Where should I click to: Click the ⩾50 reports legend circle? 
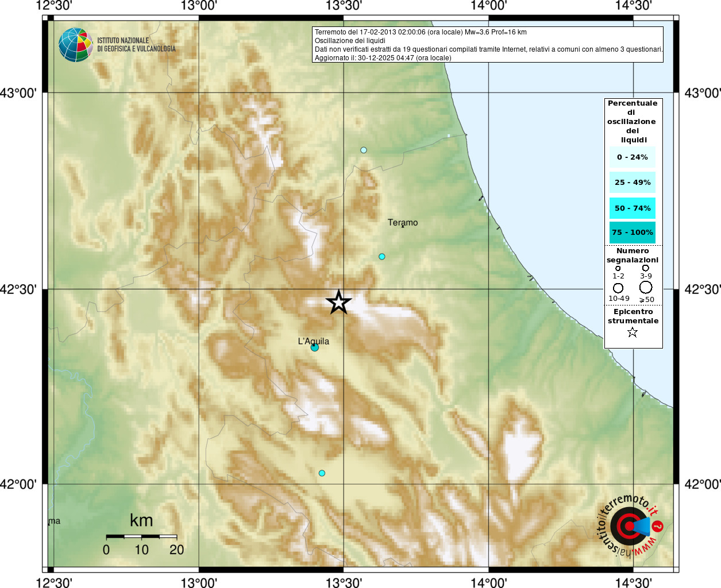click(x=646, y=288)
